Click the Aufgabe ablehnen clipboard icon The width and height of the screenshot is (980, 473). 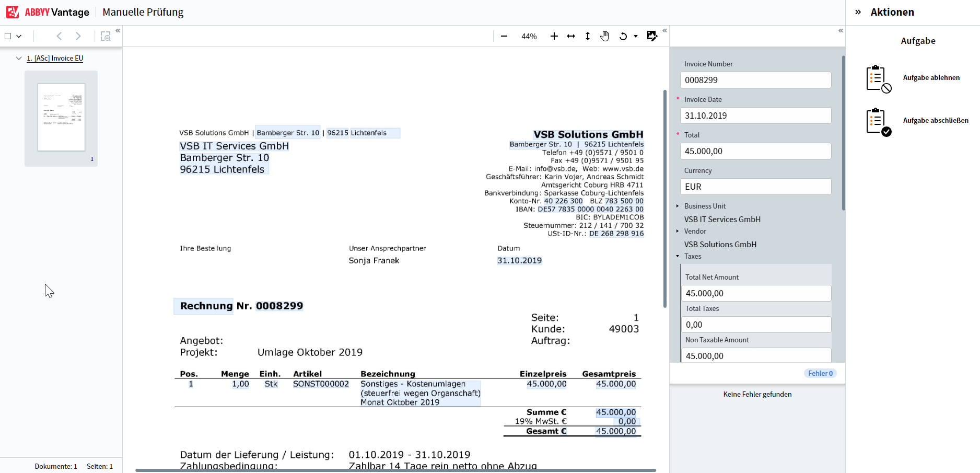pyautogui.click(x=879, y=79)
